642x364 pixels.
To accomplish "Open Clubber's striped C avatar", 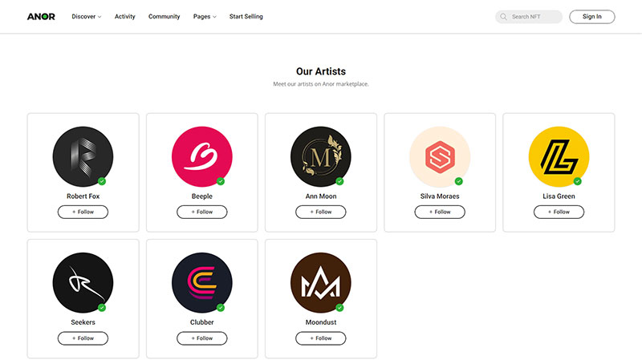I will point(202,282).
